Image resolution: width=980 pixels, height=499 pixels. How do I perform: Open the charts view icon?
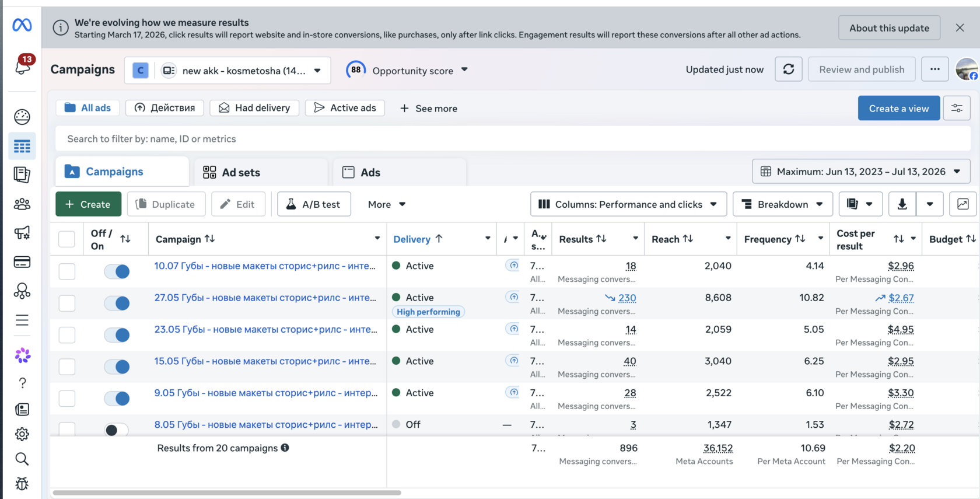(x=963, y=204)
